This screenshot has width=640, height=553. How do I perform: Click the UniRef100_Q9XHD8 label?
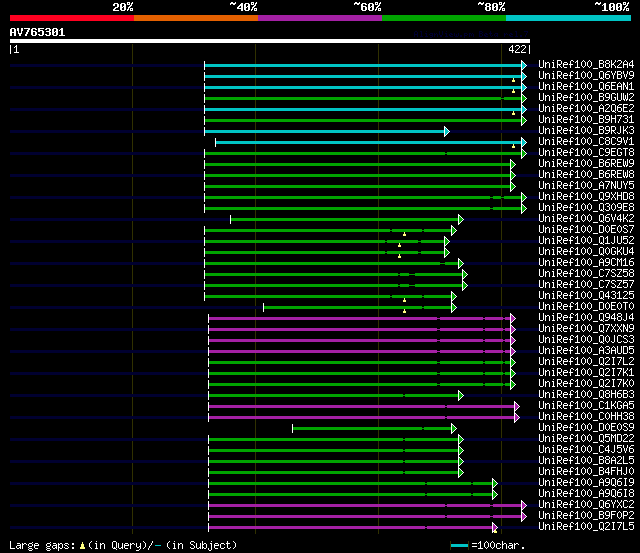586,197
